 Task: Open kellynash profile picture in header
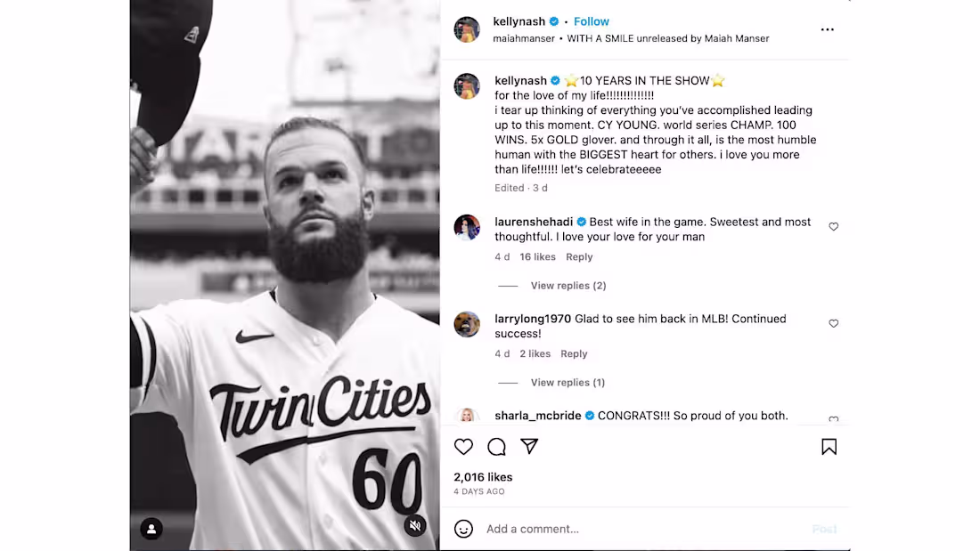coord(467,29)
